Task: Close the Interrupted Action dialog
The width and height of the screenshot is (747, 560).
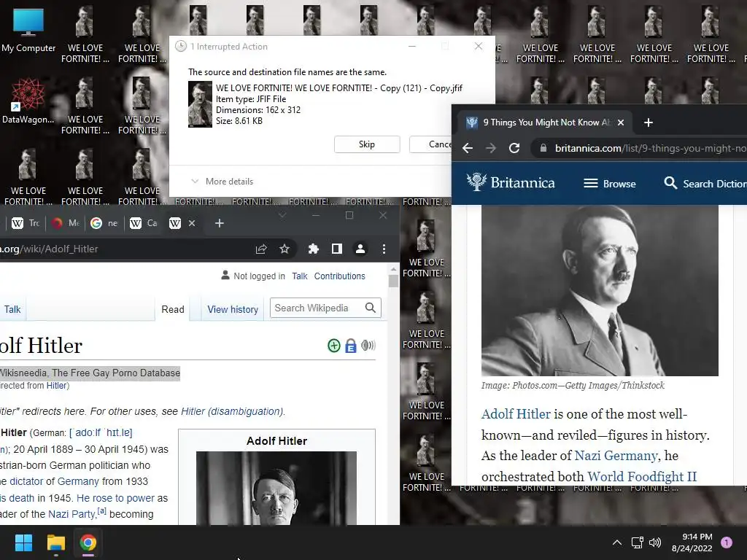Action: point(479,46)
